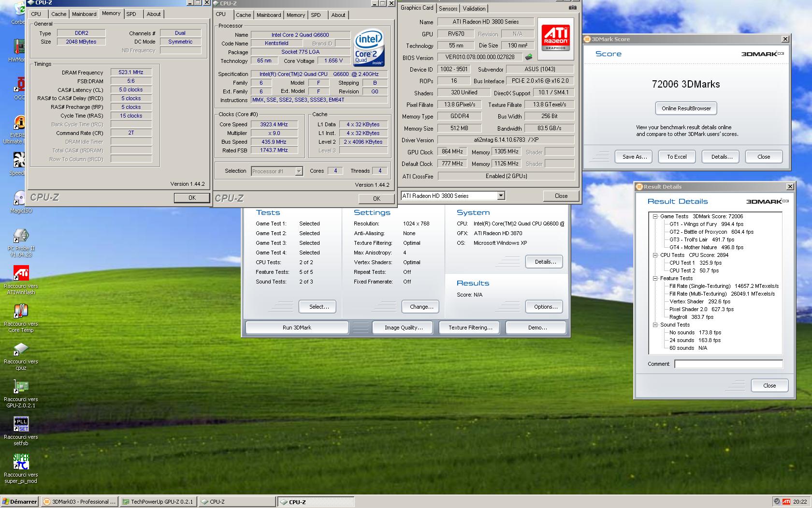Image resolution: width=812 pixels, height=508 pixels.
Task: Click Details... button in System section
Action: (545, 262)
